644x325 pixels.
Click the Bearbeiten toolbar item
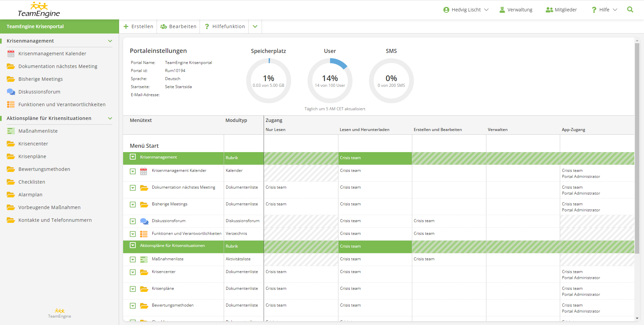[x=178, y=26]
